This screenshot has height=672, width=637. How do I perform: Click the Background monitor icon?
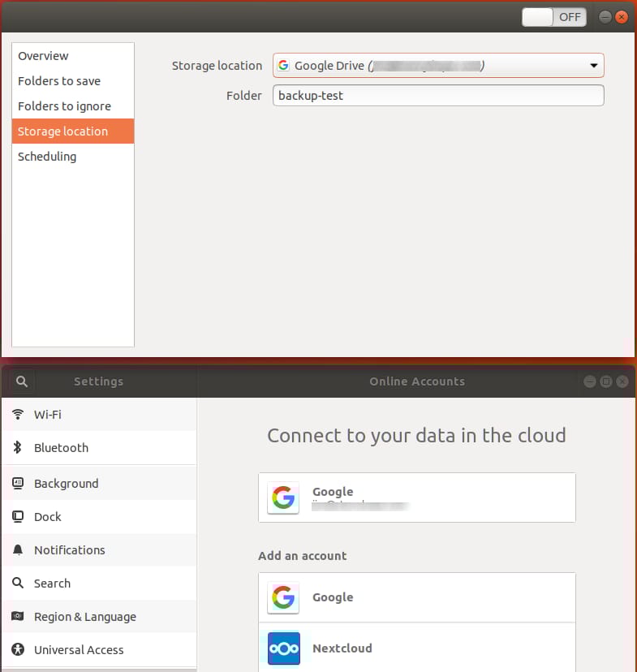18,484
